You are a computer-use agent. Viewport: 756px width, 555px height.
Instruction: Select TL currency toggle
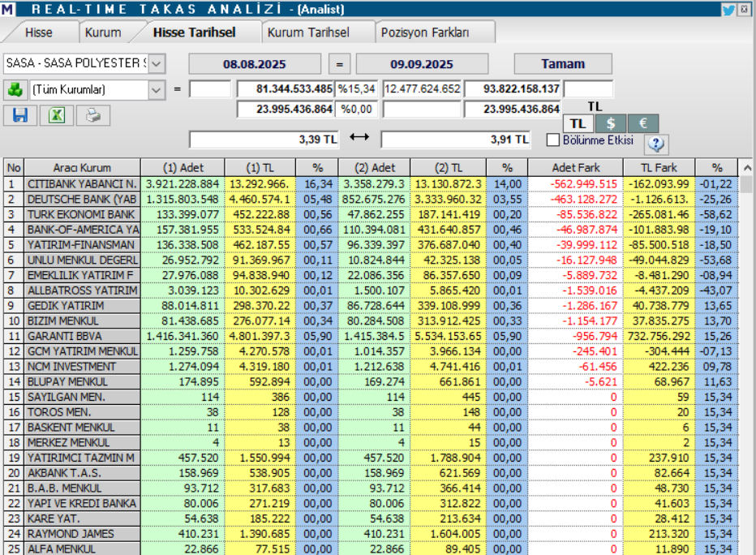[x=578, y=124]
